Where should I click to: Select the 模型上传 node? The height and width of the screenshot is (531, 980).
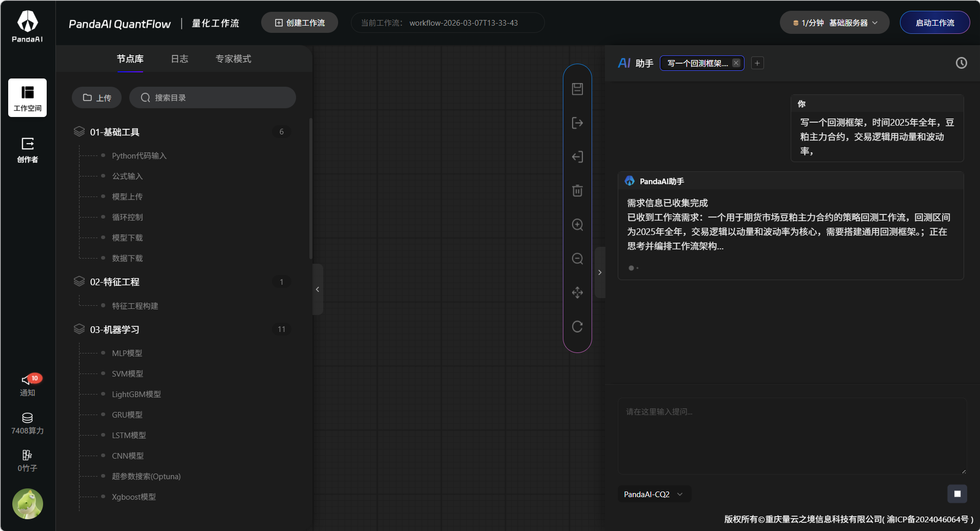127,196
